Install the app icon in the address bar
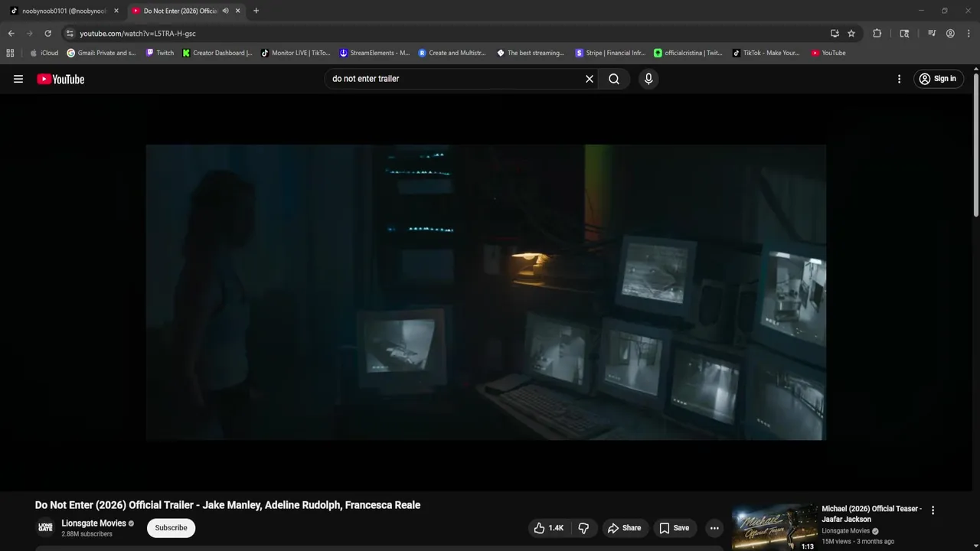The width and height of the screenshot is (980, 551). [835, 34]
